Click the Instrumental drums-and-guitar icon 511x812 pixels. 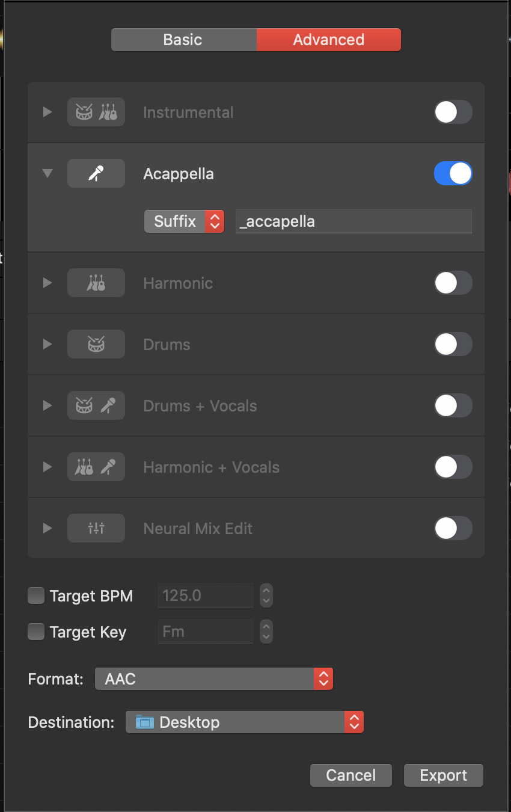96,112
